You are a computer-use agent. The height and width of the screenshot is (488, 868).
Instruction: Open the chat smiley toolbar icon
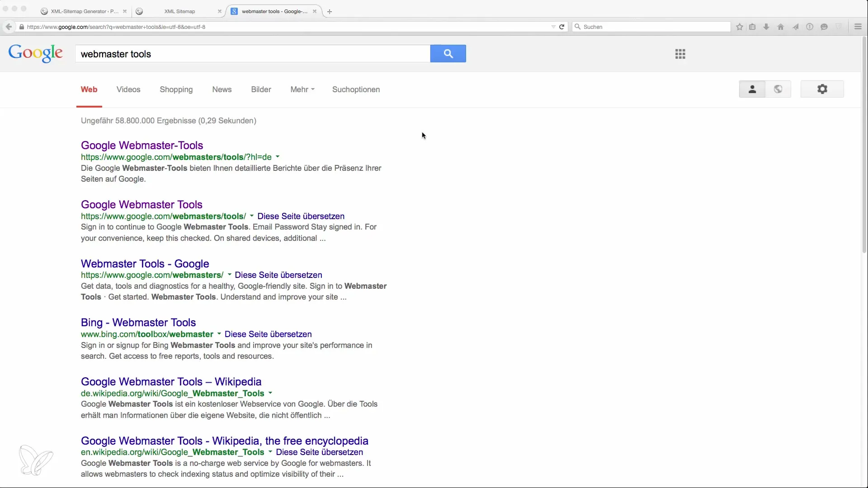tap(824, 27)
